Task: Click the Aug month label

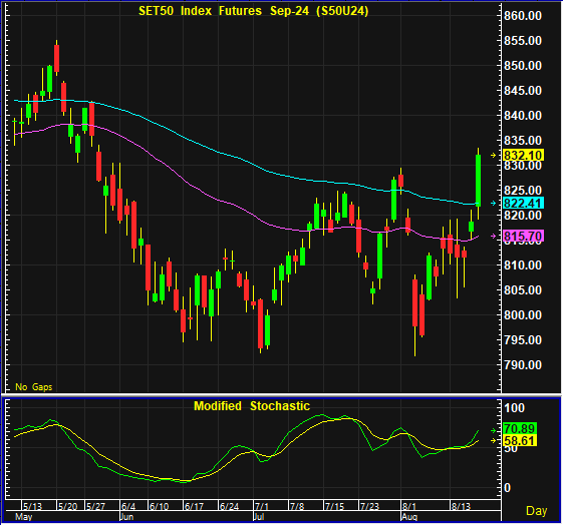Action: (x=409, y=517)
